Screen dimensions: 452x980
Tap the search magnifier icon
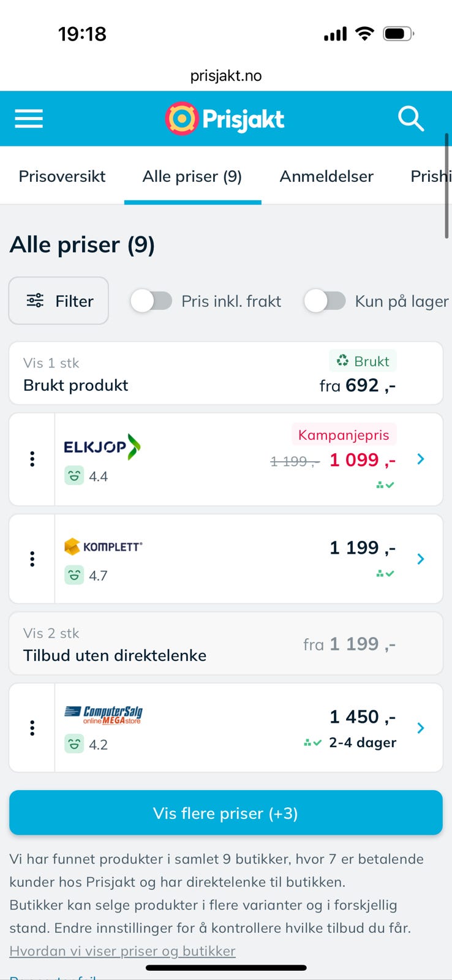(410, 119)
